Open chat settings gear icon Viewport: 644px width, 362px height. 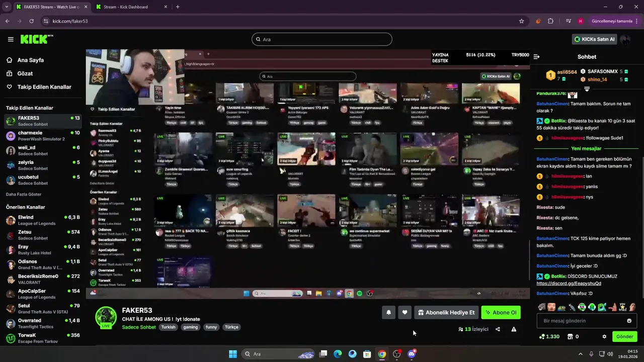click(604, 336)
